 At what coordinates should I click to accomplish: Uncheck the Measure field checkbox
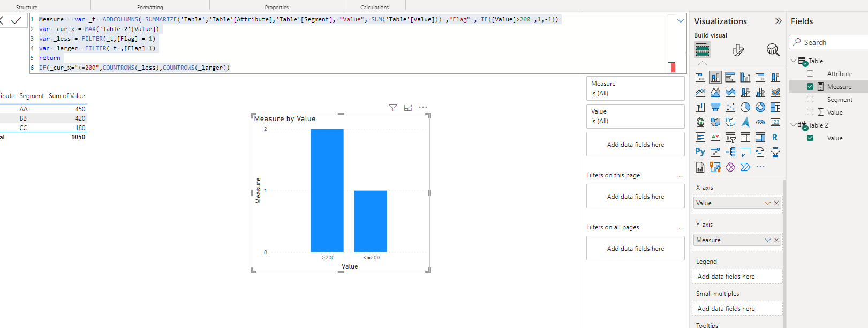tap(810, 86)
